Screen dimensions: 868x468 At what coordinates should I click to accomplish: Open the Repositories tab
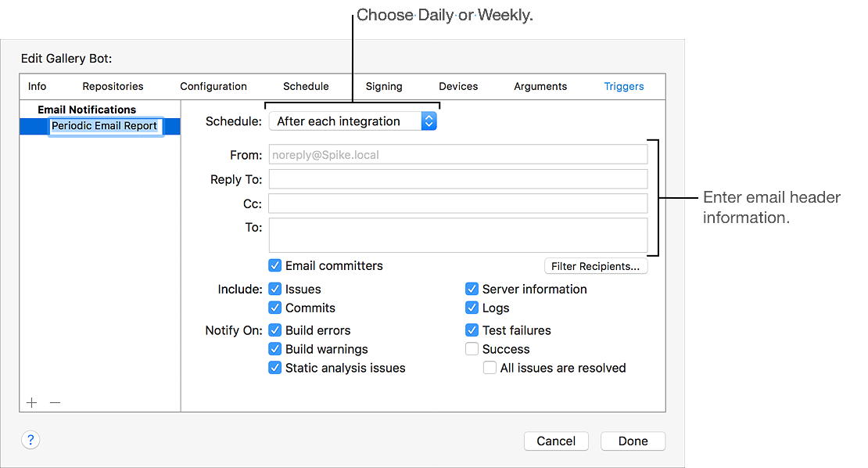[x=113, y=86]
